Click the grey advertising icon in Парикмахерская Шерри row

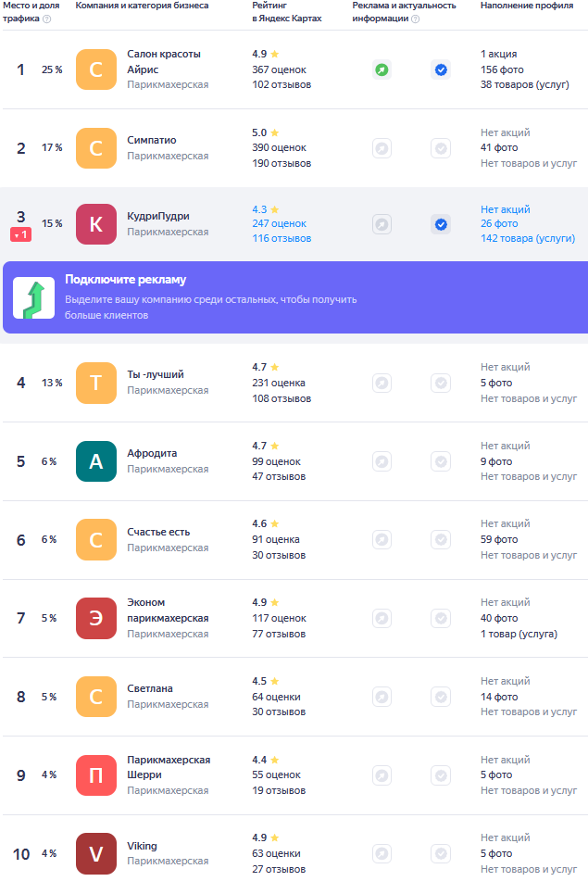382,775
